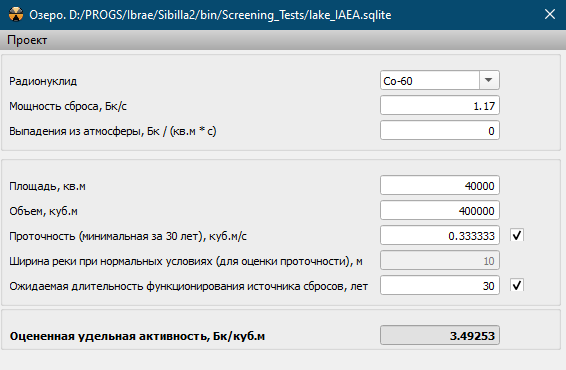Click the window title with lake_IAEA.sqlite path
This screenshot has width=566, height=370.
click(210, 15)
